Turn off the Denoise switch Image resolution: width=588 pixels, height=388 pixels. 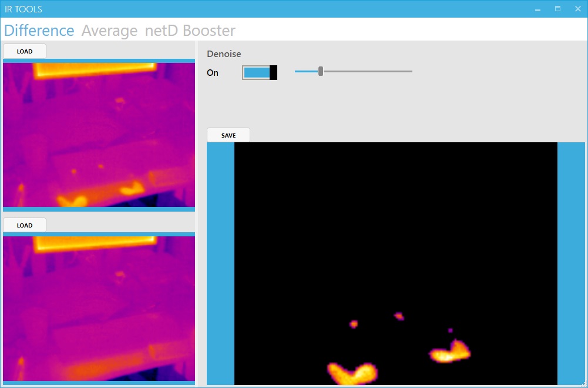pos(259,72)
